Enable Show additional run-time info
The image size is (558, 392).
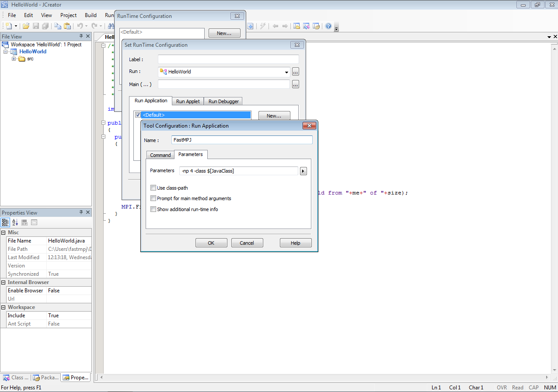tap(153, 209)
